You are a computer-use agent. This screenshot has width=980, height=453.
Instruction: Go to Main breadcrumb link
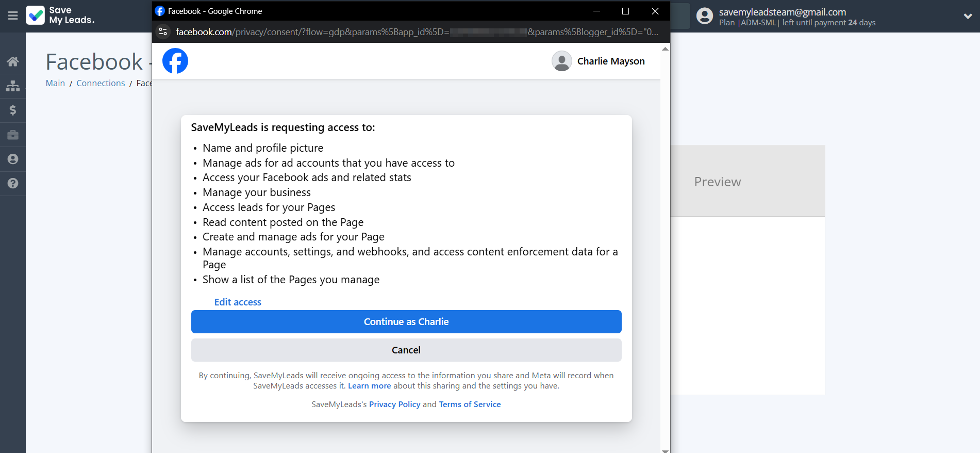pyautogui.click(x=55, y=83)
